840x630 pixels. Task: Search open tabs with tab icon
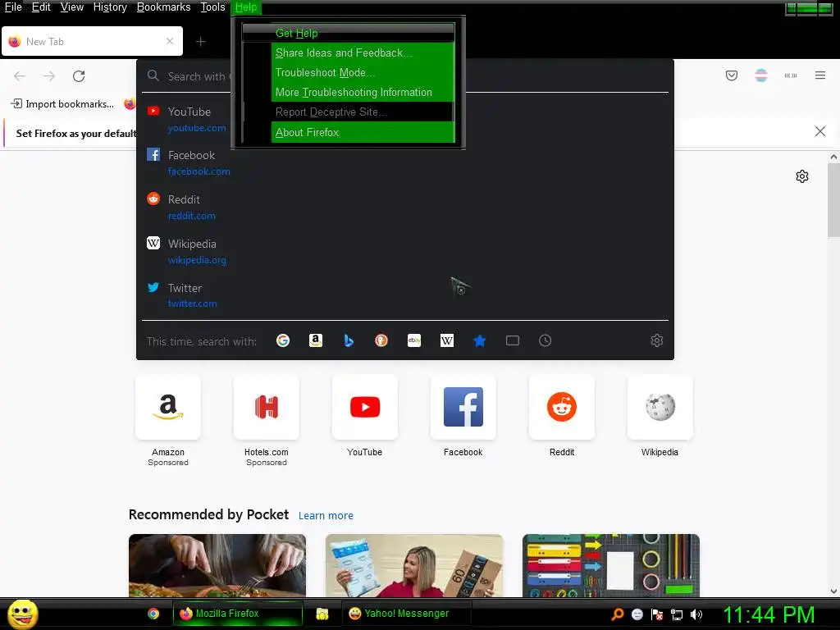click(512, 340)
